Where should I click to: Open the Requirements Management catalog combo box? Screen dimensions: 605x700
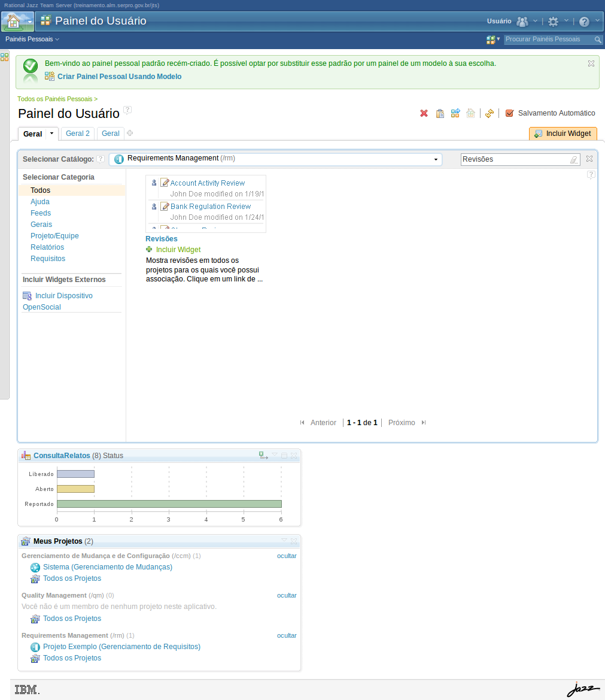point(276,159)
